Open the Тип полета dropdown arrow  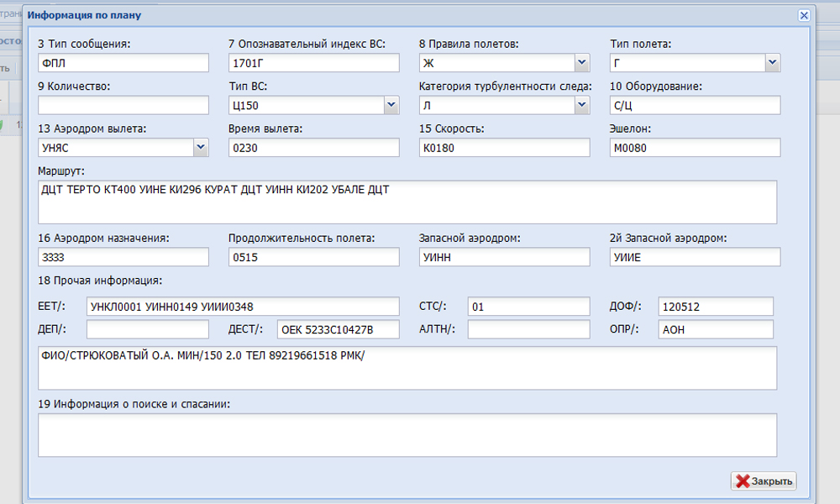773,63
